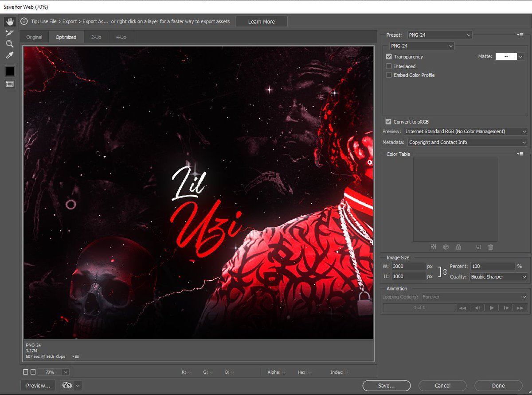Click the Learn More button

(x=261, y=22)
